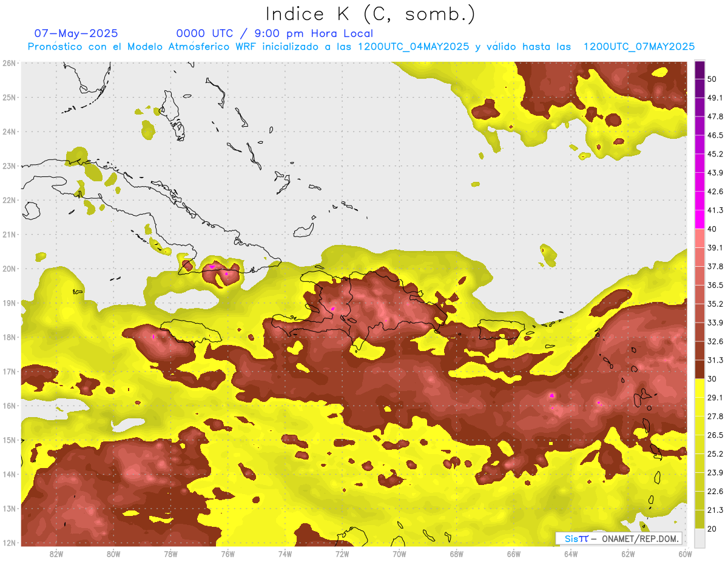The height and width of the screenshot is (562, 728).
Task: Click the '64W' longitude label
Action: (571, 554)
